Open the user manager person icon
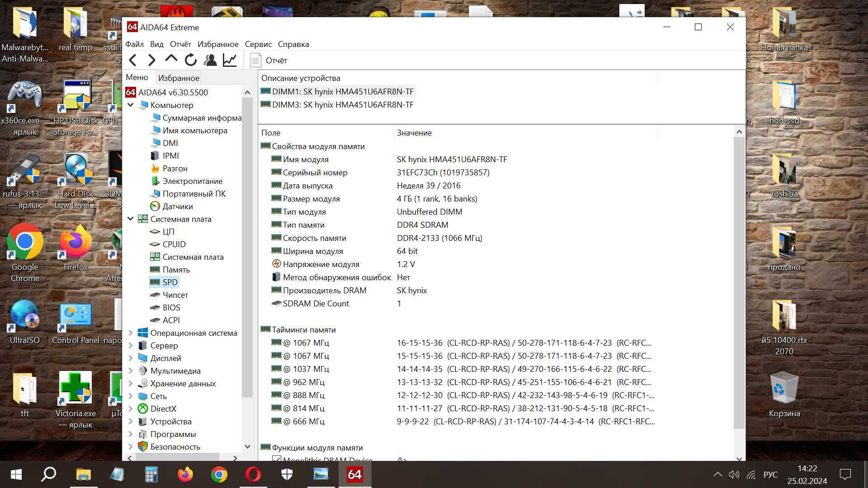Viewport: 868px width, 488px height. click(x=210, y=60)
